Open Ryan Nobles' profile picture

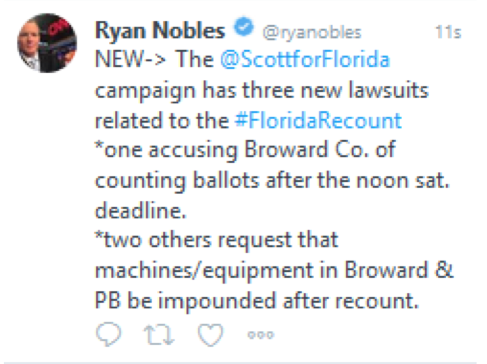(47, 43)
